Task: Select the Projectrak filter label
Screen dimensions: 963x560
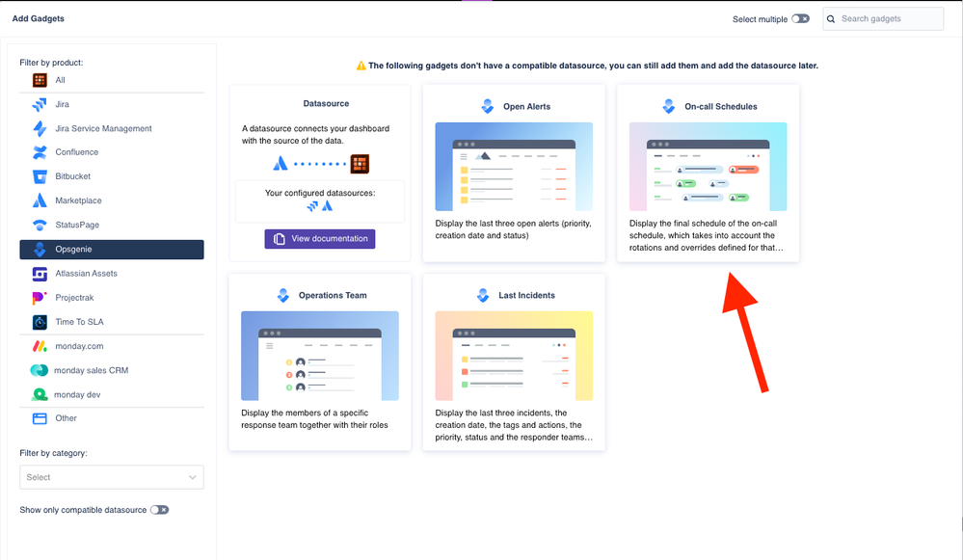Action: [x=74, y=298]
